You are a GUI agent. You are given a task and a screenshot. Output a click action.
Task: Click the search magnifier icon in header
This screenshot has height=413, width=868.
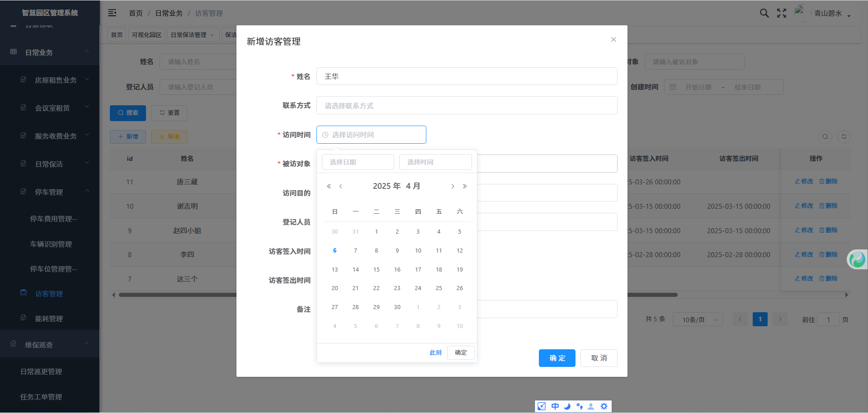pos(764,13)
